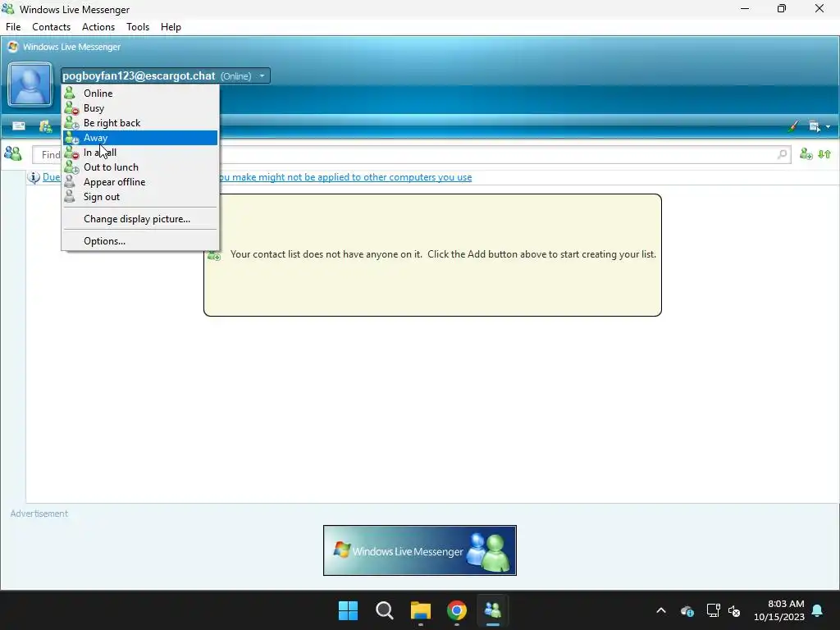
Task: Sign out of Messenger
Action: [139, 197]
